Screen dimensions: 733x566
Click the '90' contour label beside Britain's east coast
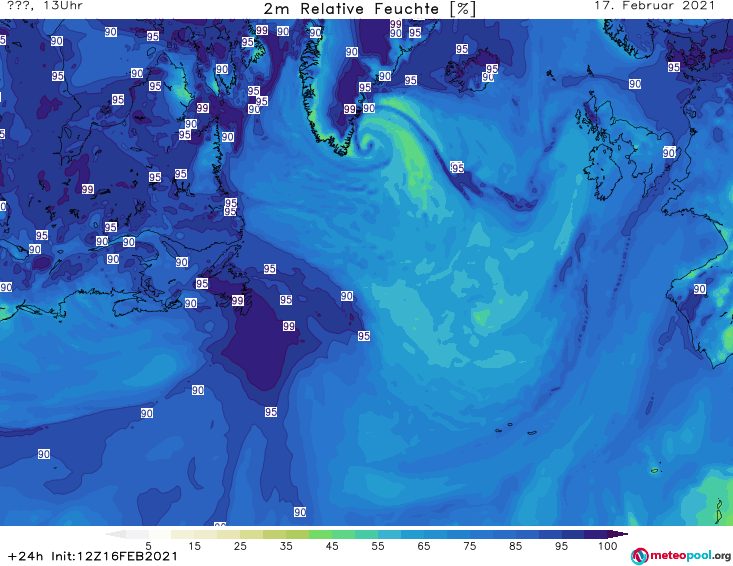(x=669, y=152)
